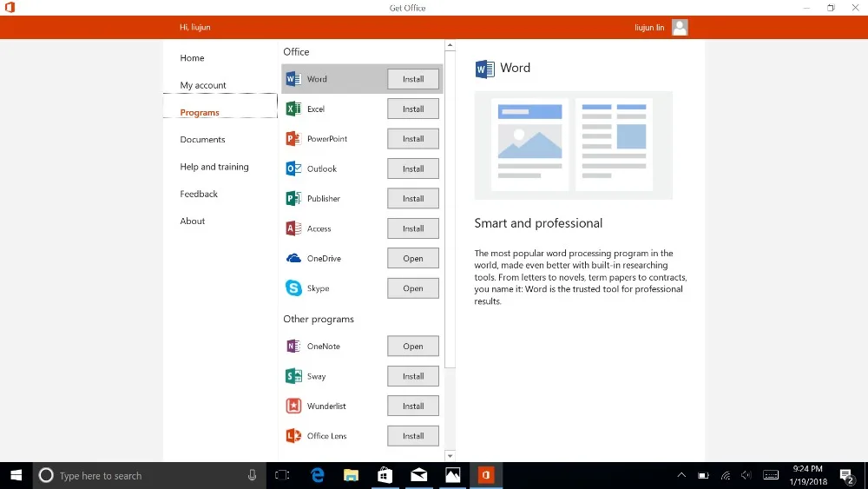
Task: Open the My account section
Action: coord(202,85)
